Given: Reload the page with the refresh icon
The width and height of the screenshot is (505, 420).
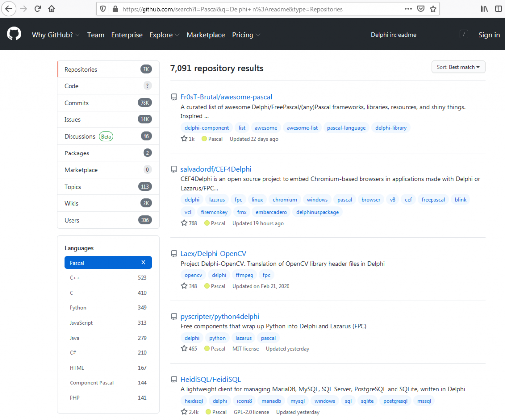Looking at the screenshot, I should click(37, 9).
